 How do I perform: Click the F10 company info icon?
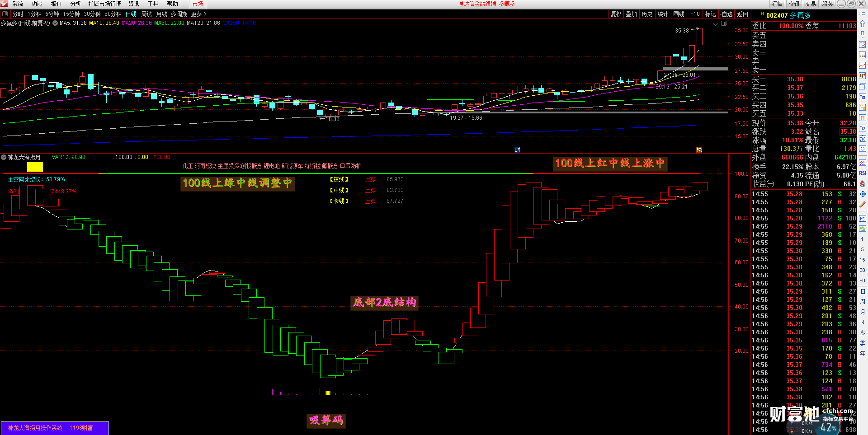tap(862, 97)
